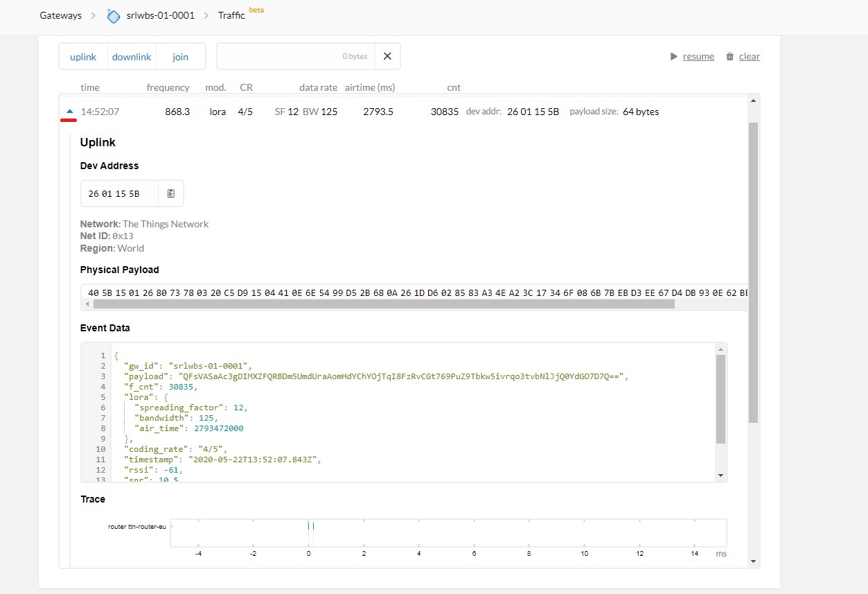This screenshot has height=594, width=868.
Task: Click 'Network: The Things Network' text
Action: pos(144,224)
